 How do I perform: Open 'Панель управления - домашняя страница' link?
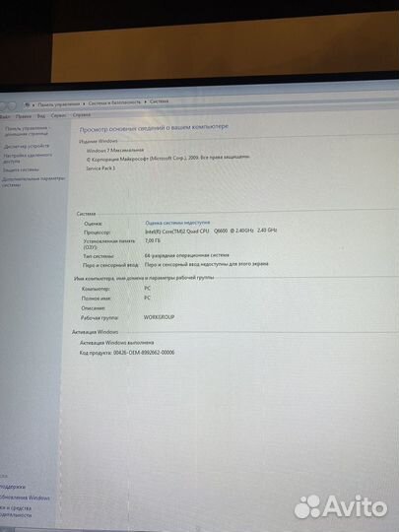[27, 131]
